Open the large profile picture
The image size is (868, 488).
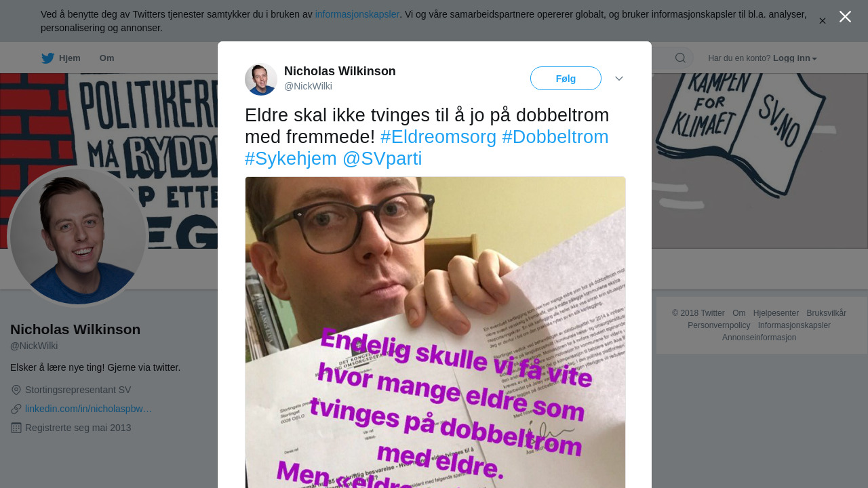(78, 237)
